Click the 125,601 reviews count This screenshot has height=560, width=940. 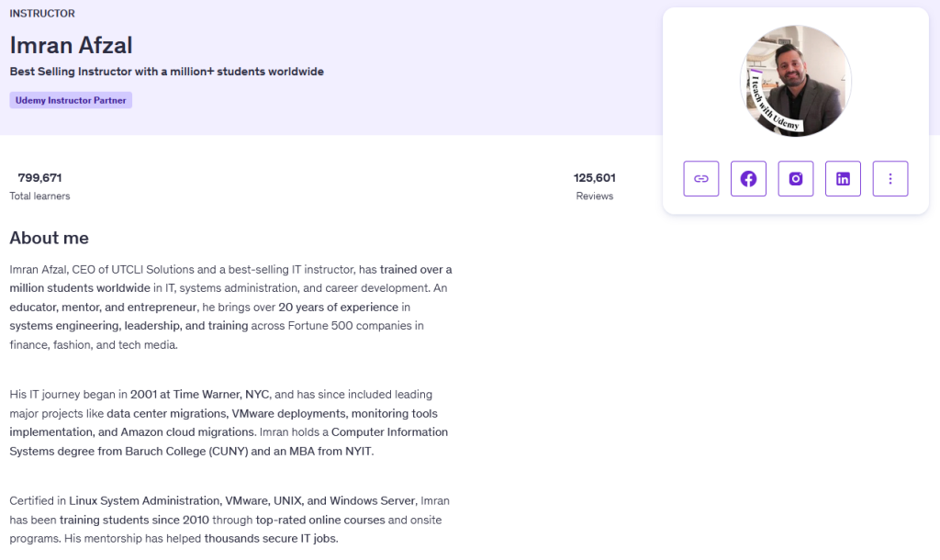click(594, 178)
